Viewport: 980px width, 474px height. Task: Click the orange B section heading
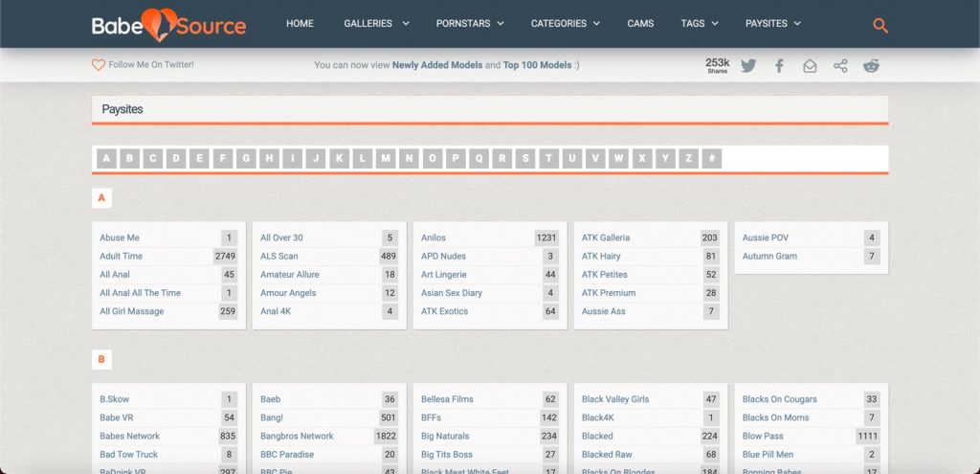[x=101, y=359]
